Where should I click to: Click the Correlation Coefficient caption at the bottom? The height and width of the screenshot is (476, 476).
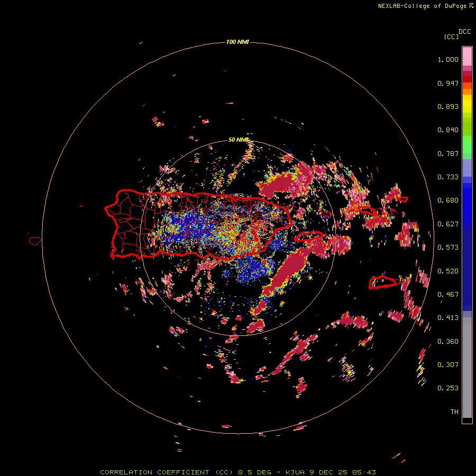point(237,472)
